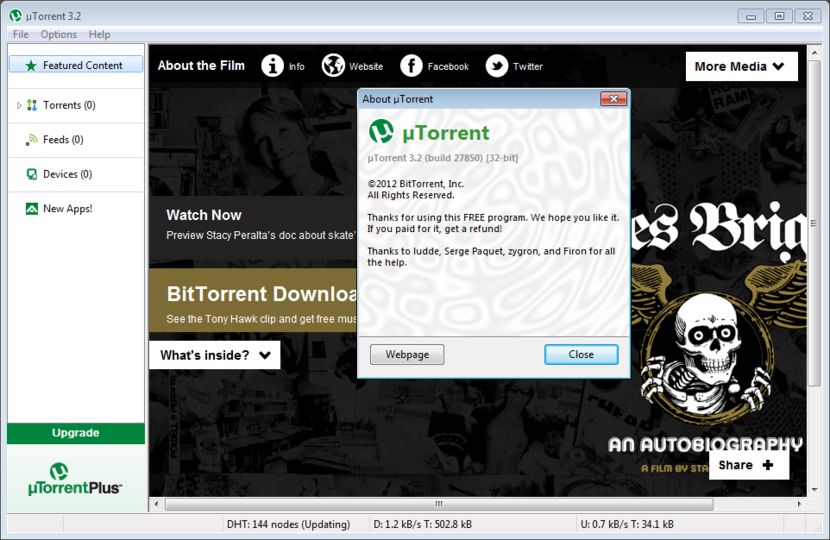Click the vertical scrollbar down arrow

pos(814,490)
